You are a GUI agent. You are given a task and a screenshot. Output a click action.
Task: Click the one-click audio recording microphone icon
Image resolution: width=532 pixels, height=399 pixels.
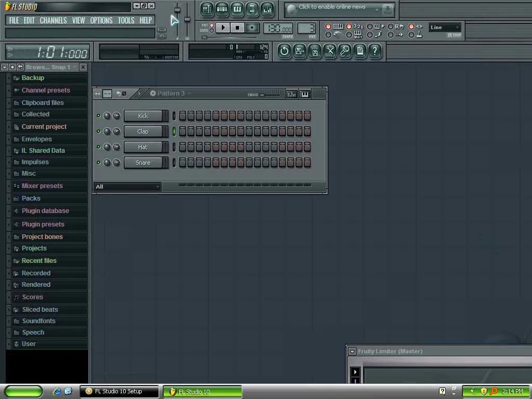tap(345, 51)
